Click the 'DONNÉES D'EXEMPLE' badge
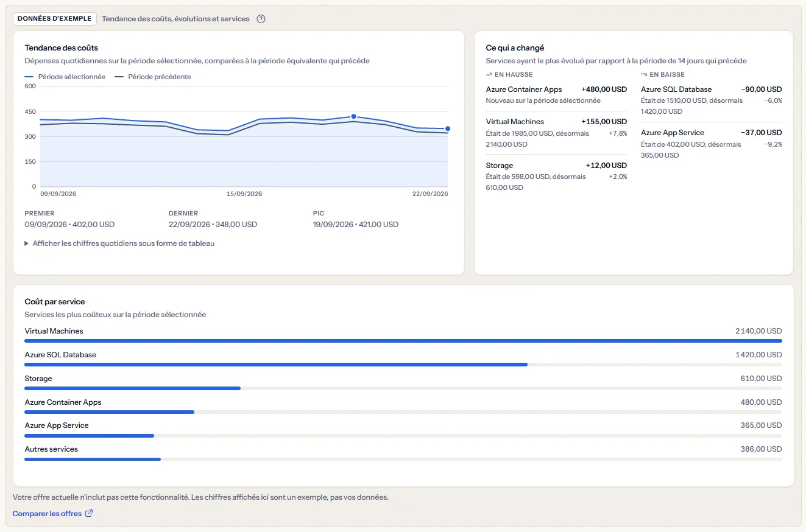Screen dimensions: 806x532 [x=55, y=19]
